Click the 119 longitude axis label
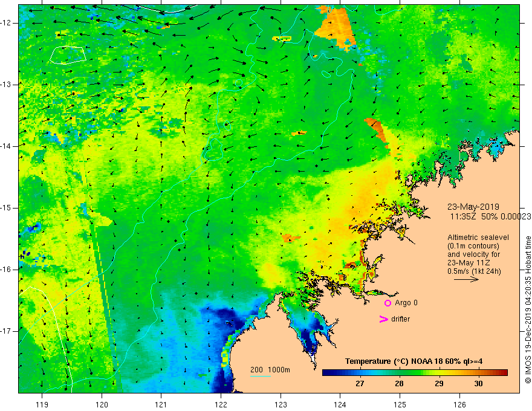The height and width of the screenshot is (411, 532). (42, 404)
